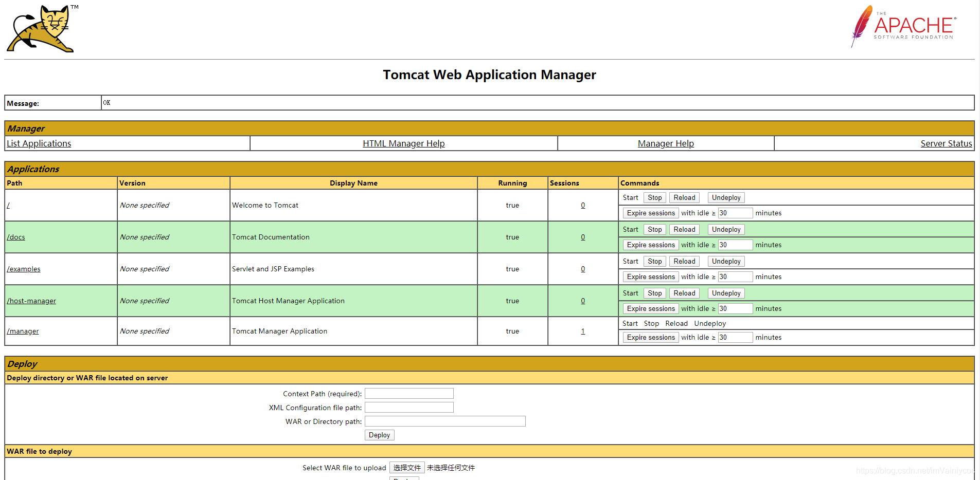Viewport: 980px width, 480px height.
Task: Click the idle minutes field for Welcome to Tomcat
Action: [x=735, y=213]
